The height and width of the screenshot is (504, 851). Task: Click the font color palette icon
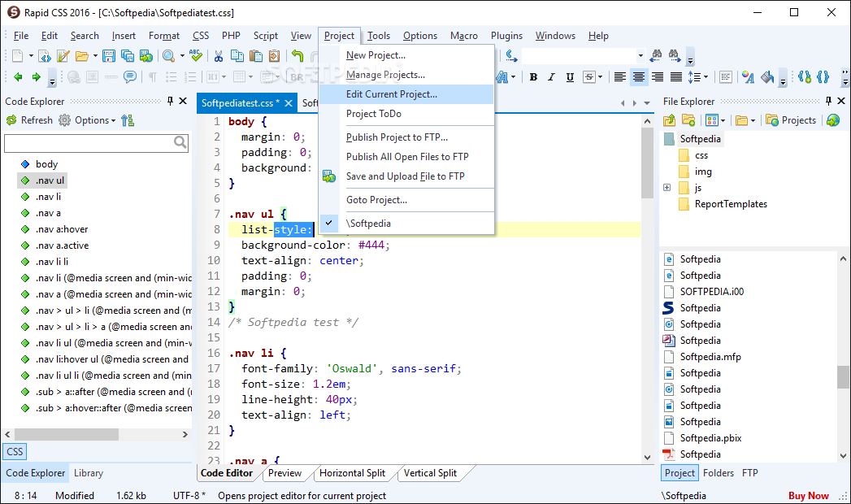[748, 77]
